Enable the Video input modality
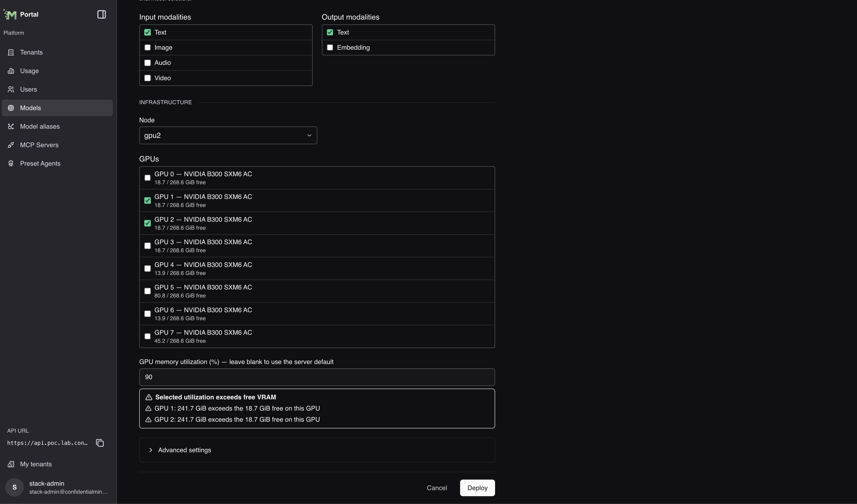Screen dimensions: 857x504 tap(147, 78)
